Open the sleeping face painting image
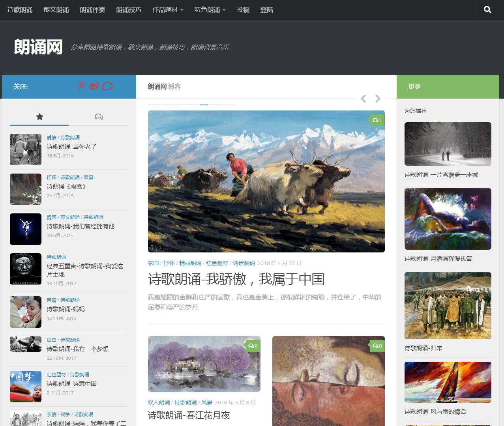This screenshot has width=504, height=426. 328,381
